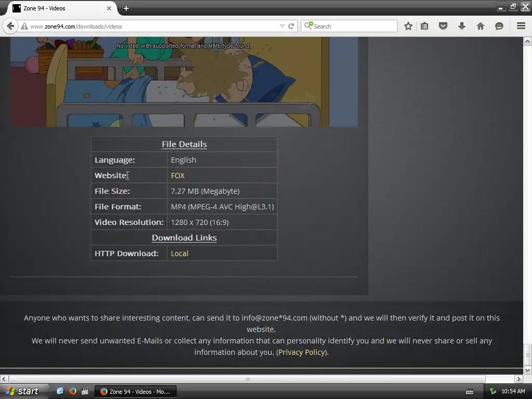Click the vertical scrollbar up arrow
Viewport: 532px width, 399px height.
[528, 42]
